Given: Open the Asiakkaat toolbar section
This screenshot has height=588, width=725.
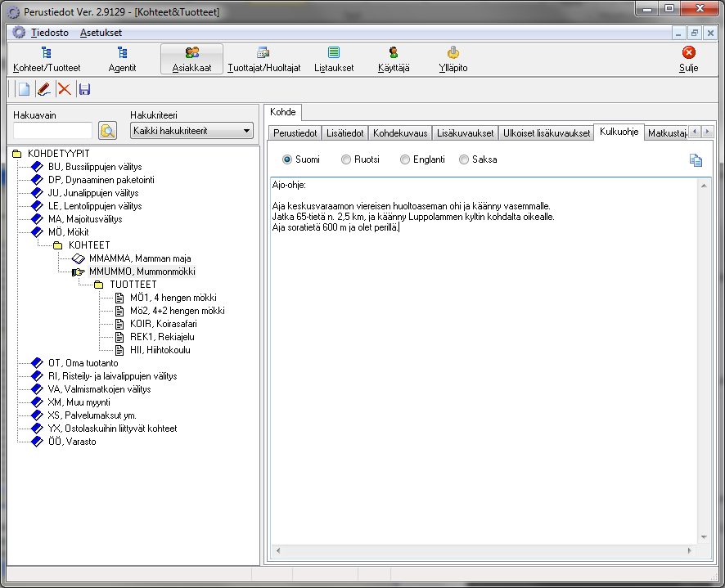Looking at the screenshot, I should [191, 59].
